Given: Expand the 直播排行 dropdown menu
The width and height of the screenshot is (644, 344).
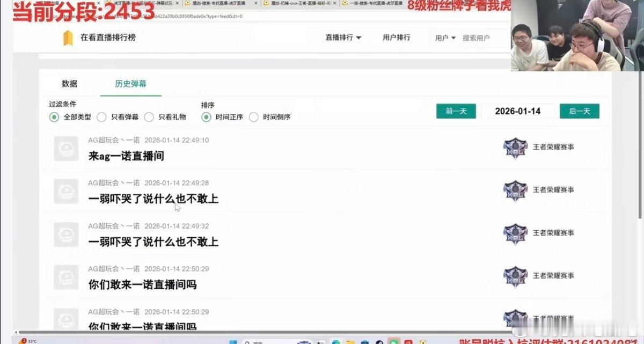Looking at the screenshot, I should (x=343, y=38).
